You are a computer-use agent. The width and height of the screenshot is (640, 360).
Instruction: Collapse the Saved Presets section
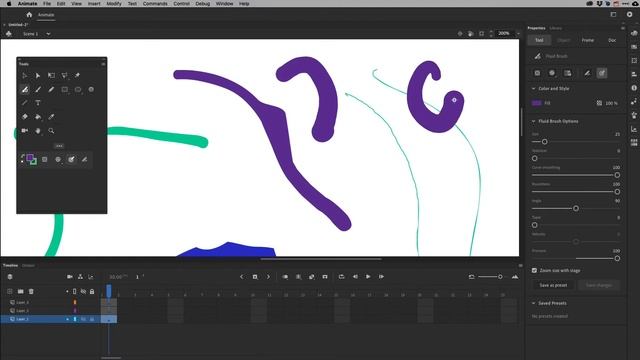(533, 303)
